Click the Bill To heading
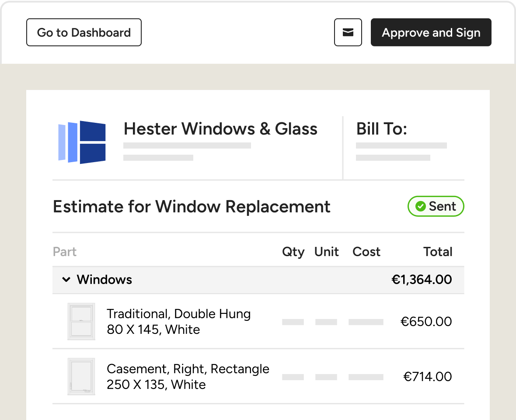Screen dimensions: 516x420 click(x=382, y=128)
